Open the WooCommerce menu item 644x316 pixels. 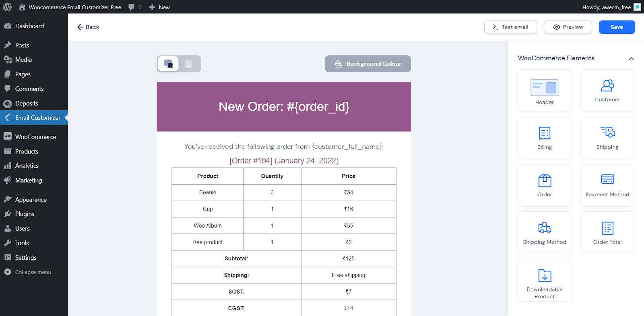pos(34,137)
